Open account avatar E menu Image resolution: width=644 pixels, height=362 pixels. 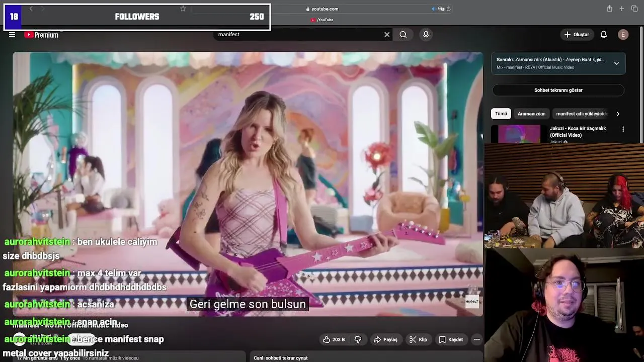click(623, 35)
